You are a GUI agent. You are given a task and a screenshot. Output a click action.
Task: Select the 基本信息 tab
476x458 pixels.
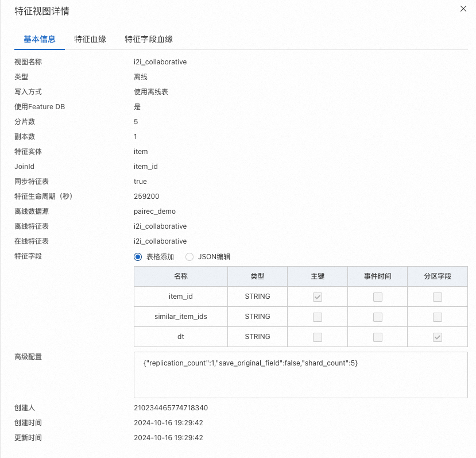coord(39,39)
